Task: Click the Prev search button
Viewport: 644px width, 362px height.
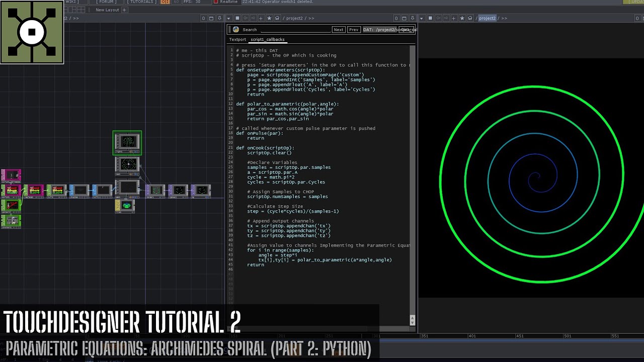Action: [354, 30]
